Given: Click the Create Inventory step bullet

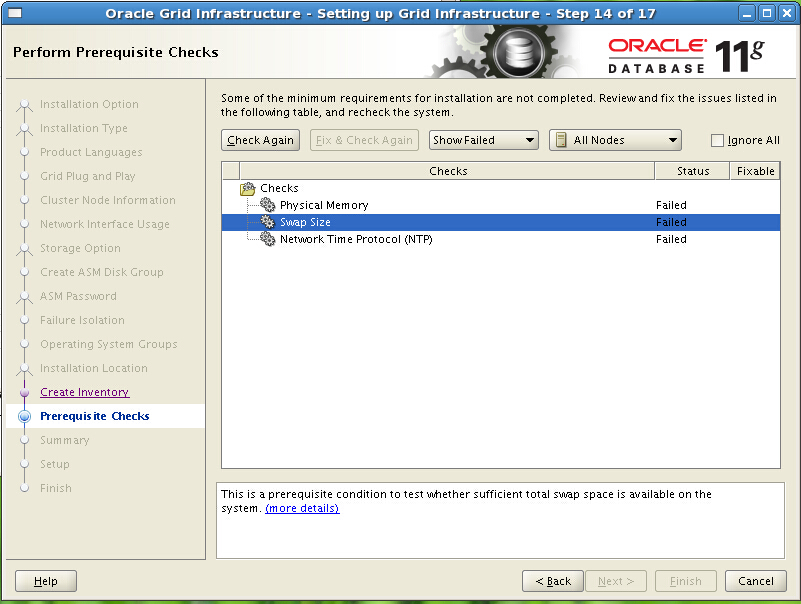Looking at the screenshot, I should 24,392.
